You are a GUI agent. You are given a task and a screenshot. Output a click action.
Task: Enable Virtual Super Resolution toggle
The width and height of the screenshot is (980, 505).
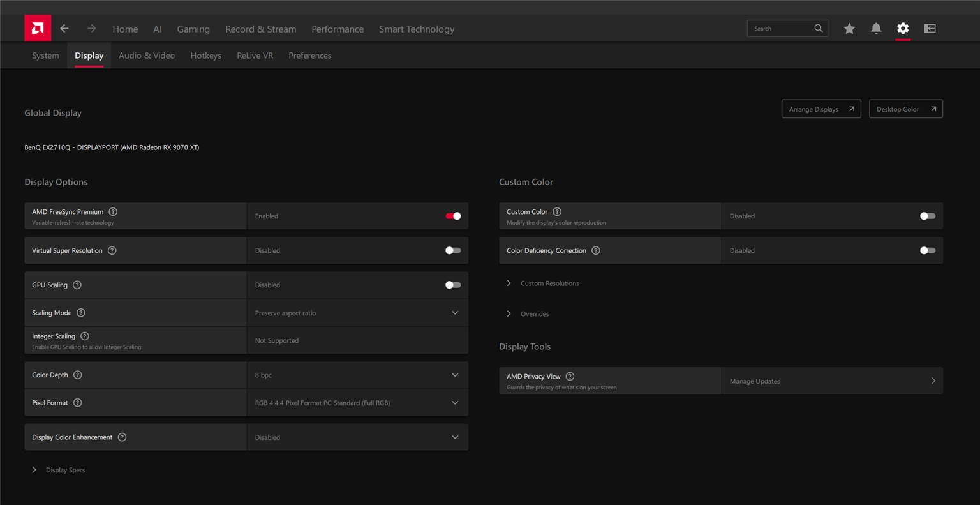pyautogui.click(x=453, y=250)
